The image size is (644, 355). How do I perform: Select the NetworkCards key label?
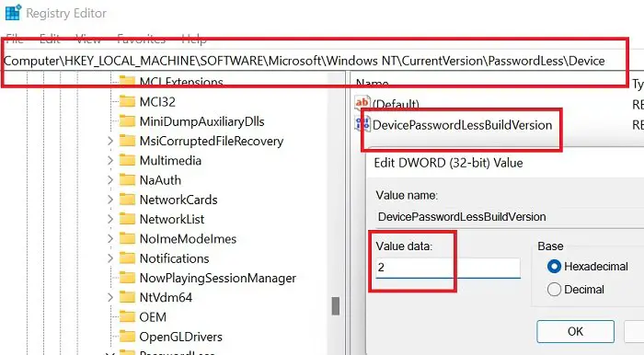pyautogui.click(x=178, y=200)
